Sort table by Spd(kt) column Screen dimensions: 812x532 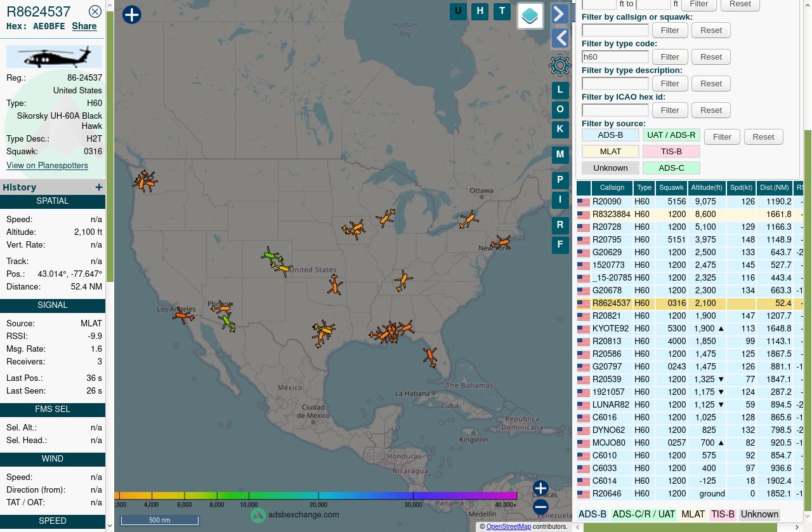click(741, 188)
